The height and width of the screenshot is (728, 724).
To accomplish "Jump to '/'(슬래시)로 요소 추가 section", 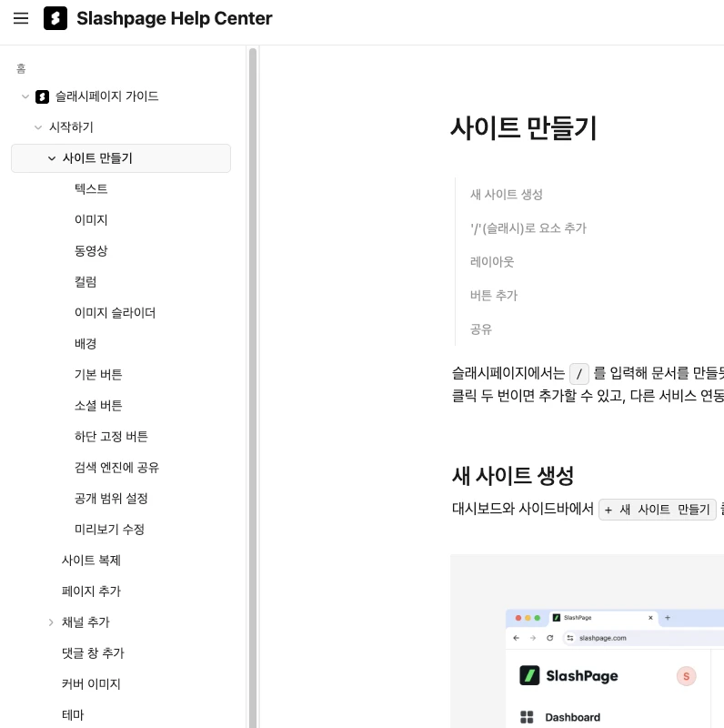I will point(528,228).
